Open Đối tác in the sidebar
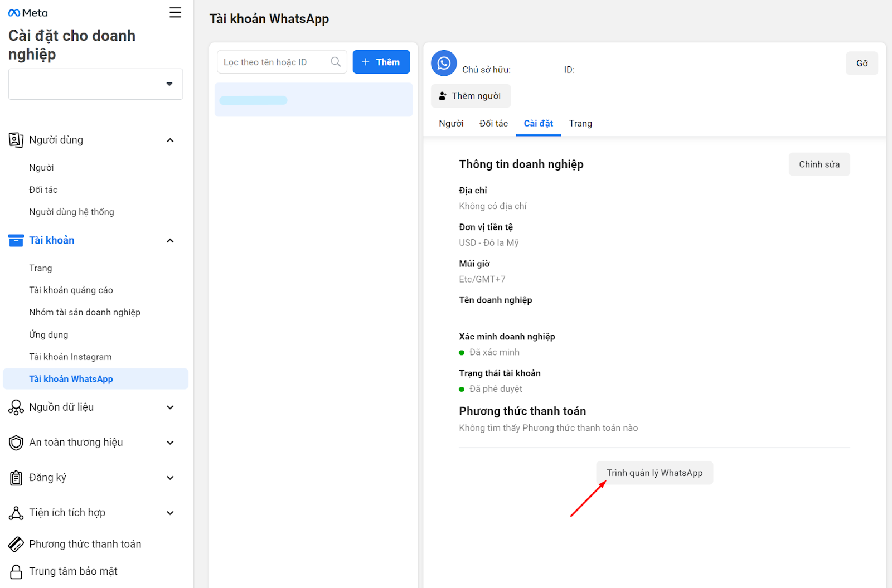 43,190
